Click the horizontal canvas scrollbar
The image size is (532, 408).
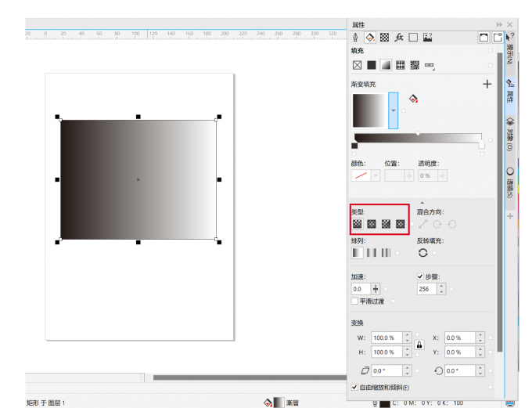point(250,377)
